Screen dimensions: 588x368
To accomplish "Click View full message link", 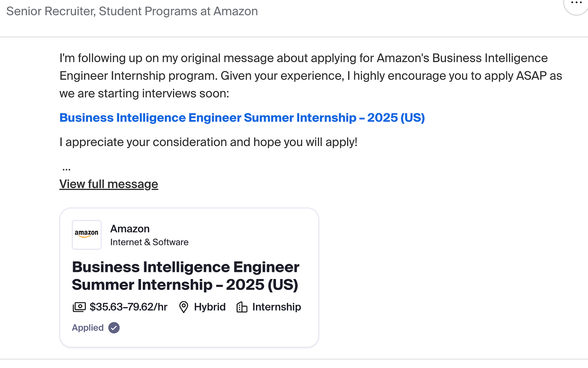I will (109, 184).
